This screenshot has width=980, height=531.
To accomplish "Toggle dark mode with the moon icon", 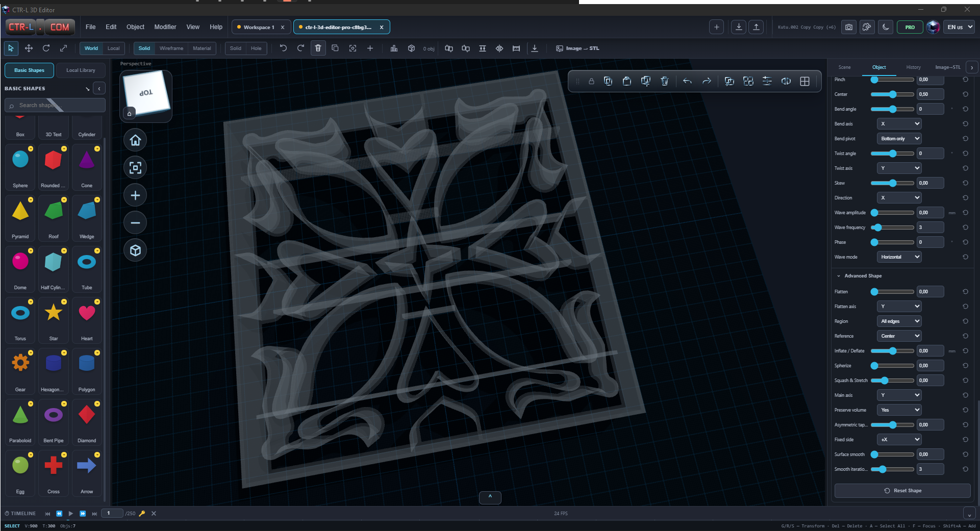I will tap(886, 27).
